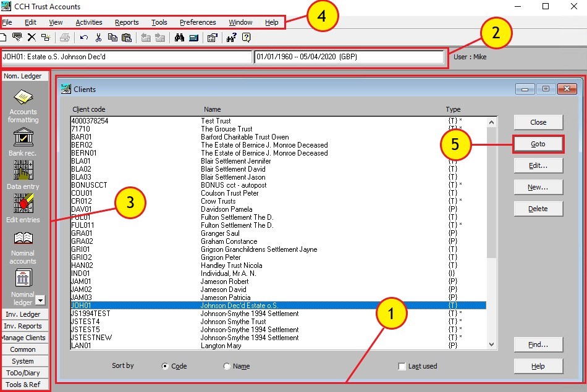Switch to the ToDo/Diary sidebar tab

click(23, 373)
